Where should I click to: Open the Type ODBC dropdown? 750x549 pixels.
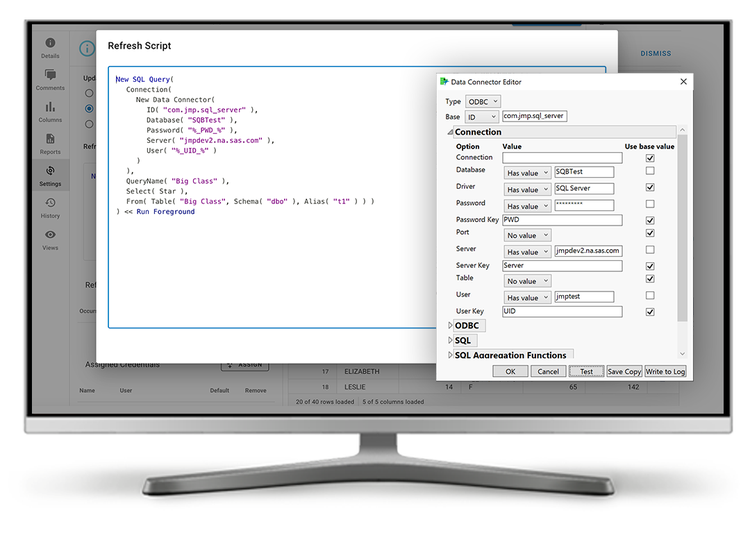[483, 101]
